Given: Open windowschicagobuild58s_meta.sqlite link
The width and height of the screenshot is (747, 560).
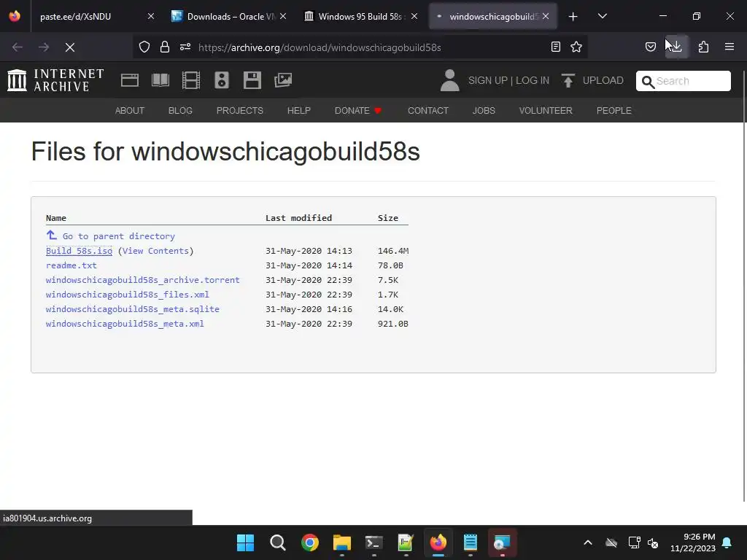Looking at the screenshot, I should (133, 309).
